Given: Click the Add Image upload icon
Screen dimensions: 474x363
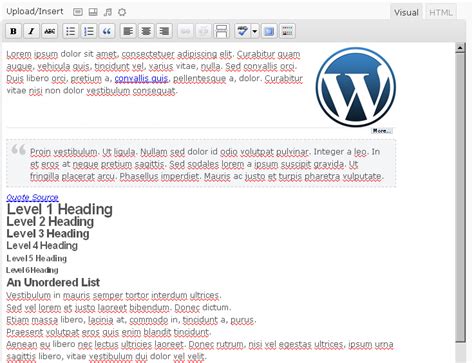Looking at the screenshot, I should pyautogui.click(x=78, y=12).
